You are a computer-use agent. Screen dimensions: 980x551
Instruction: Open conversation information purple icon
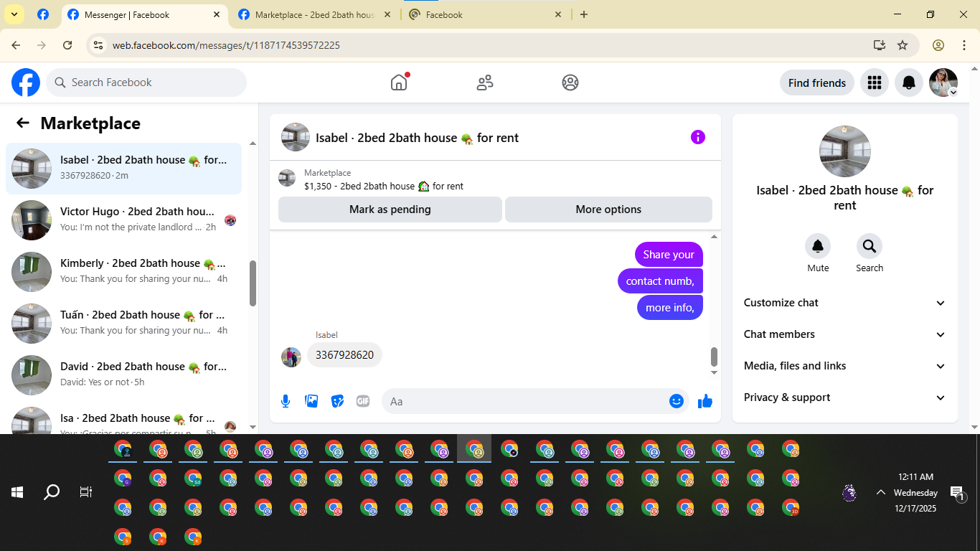coord(698,137)
